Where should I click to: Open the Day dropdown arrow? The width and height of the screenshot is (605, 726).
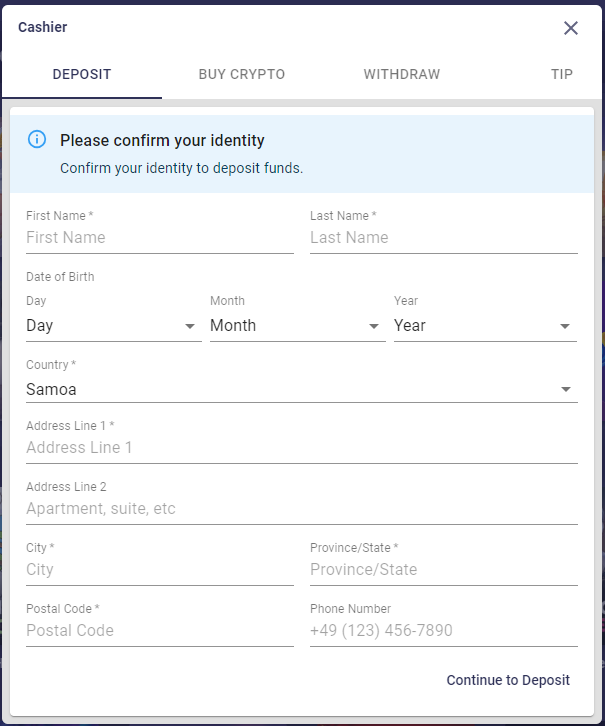(x=189, y=326)
